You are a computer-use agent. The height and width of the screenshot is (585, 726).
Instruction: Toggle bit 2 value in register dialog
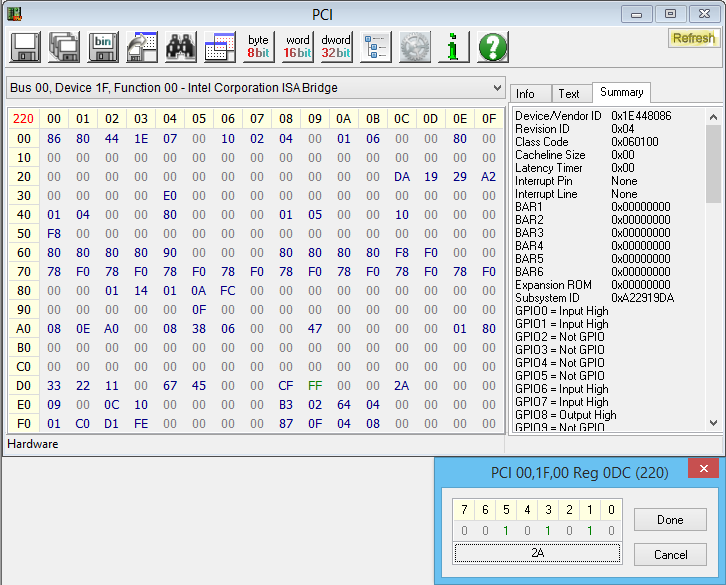pos(569,530)
